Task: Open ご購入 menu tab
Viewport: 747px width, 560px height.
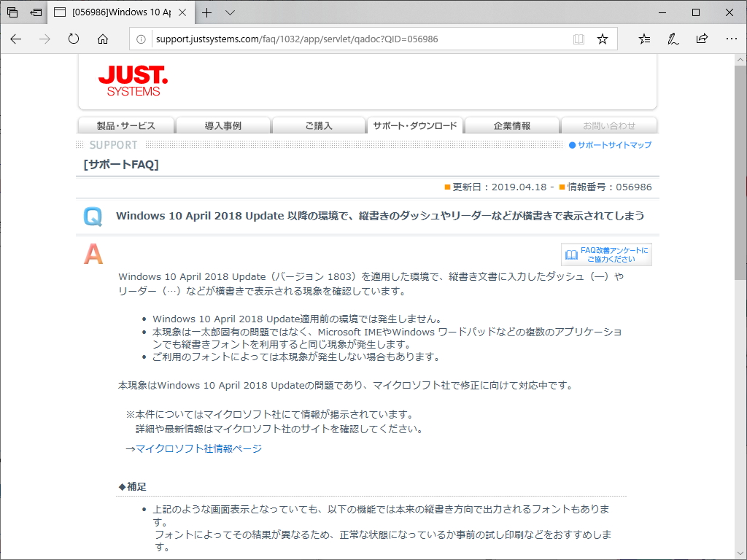Action: pos(319,125)
